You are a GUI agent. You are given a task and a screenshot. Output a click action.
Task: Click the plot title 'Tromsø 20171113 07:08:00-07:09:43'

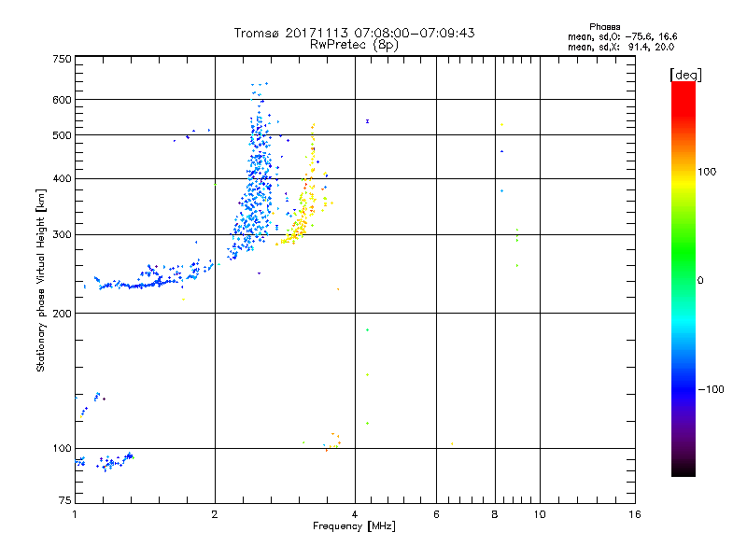point(354,33)
